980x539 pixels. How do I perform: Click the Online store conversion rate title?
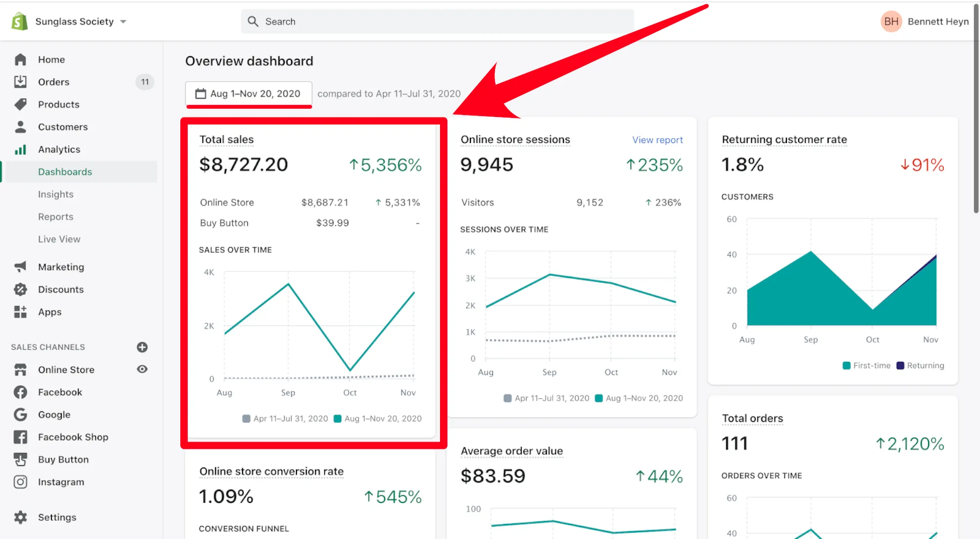(271, 471)
